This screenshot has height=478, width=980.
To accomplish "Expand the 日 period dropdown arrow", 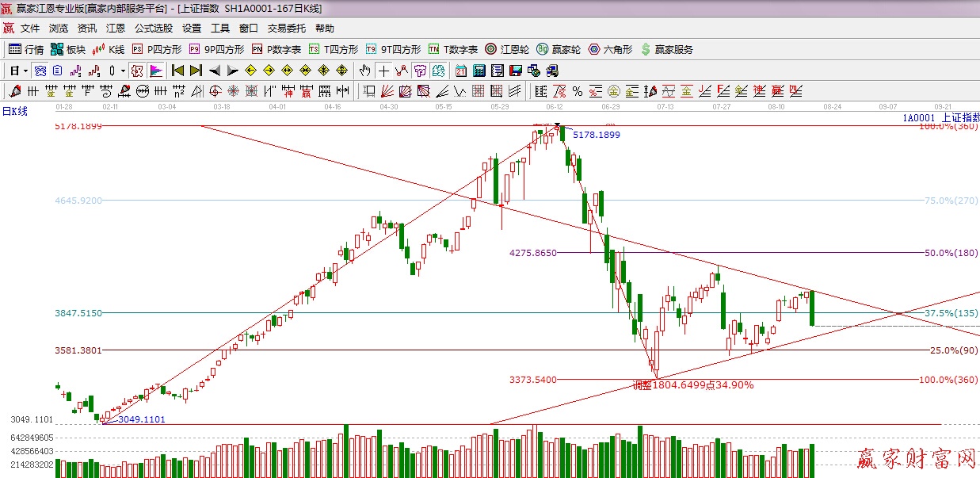I will coord(25,71).
